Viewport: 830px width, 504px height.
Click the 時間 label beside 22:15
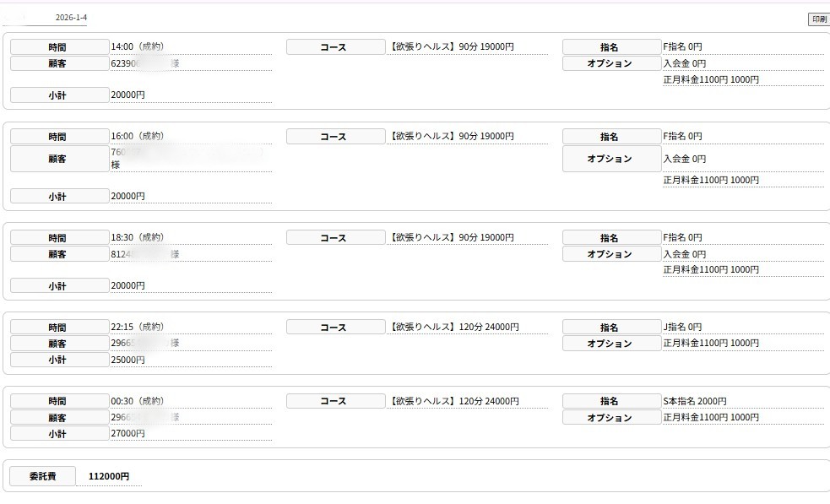tap(58, 328)
